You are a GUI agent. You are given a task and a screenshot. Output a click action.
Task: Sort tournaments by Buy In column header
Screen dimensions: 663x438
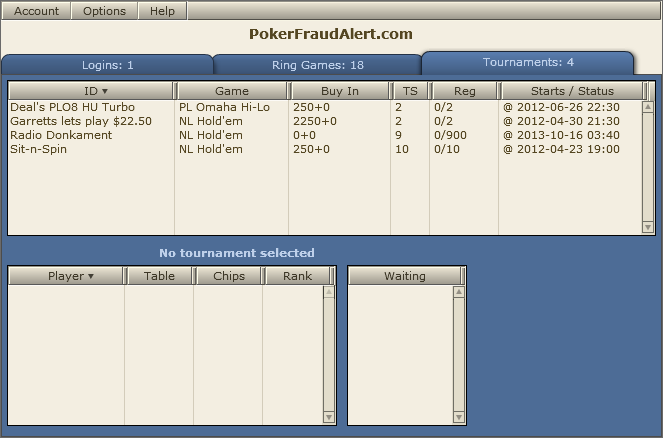(340, 91)
